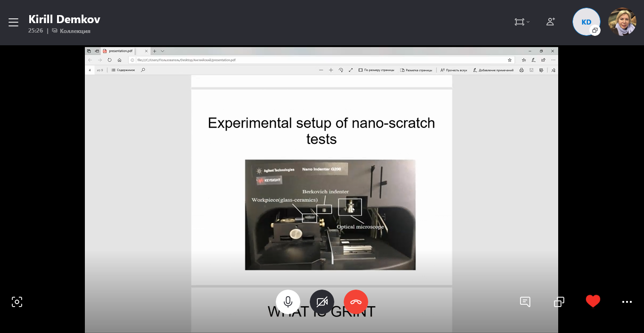Screen dimensions: 644x333
Task: Open the Skype hamburger menu
Action: pos(13,22)
